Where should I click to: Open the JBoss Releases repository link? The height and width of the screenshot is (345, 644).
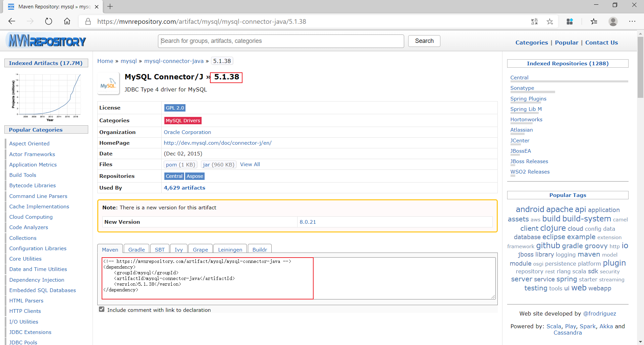529,161
